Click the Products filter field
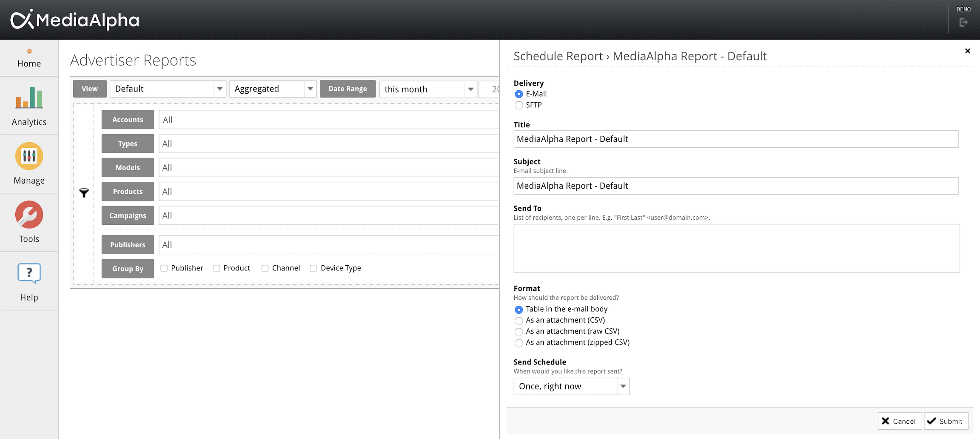Screen dimensions: 980x439 click(329, 192)
